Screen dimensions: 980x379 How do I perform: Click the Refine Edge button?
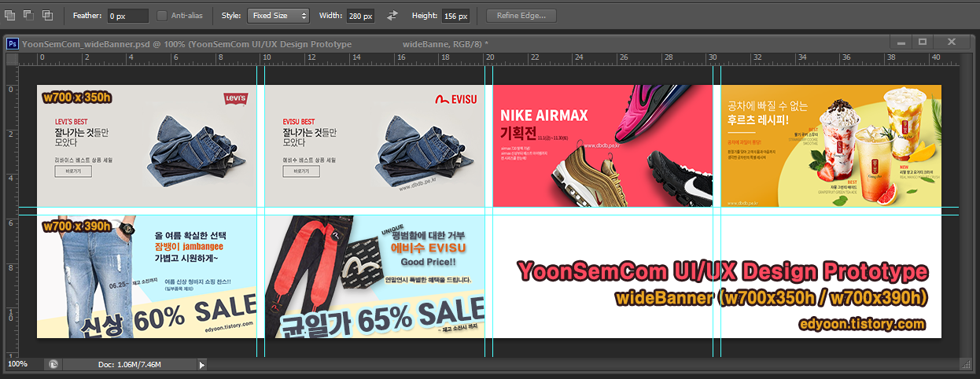(x=521, y=15)
